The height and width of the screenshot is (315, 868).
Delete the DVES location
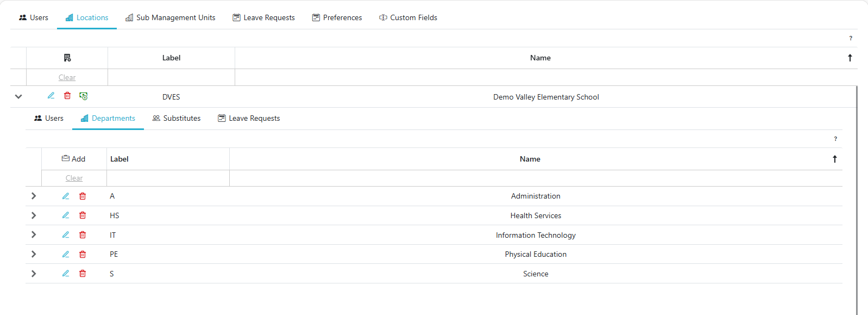67,96
